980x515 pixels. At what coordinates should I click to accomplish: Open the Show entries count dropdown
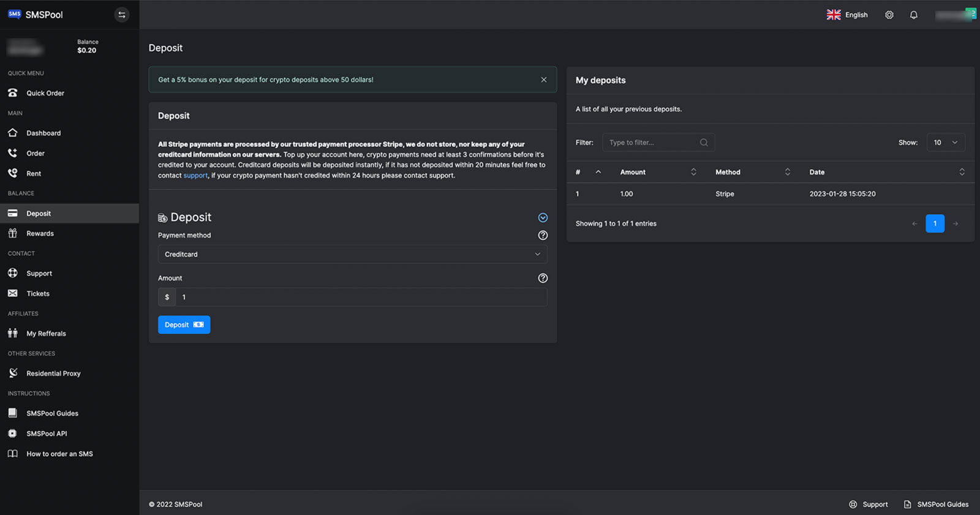pos(946,143)
